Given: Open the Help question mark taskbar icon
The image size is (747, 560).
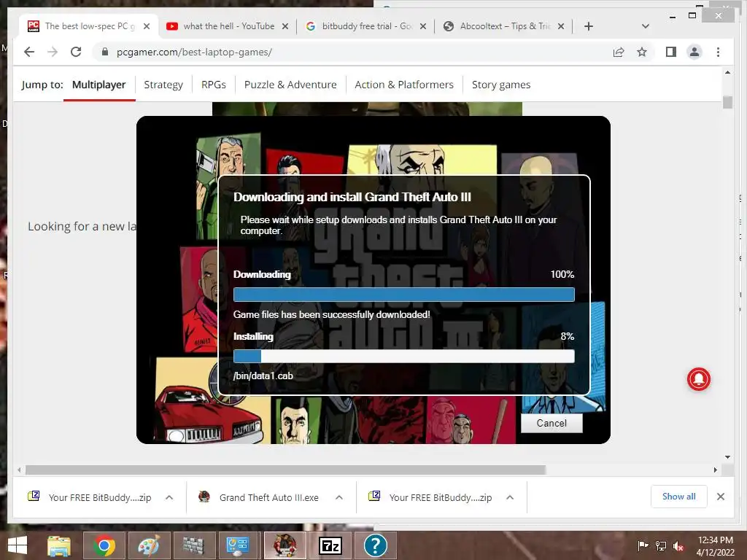Looking at the screenshot, I should click(376, 545).
